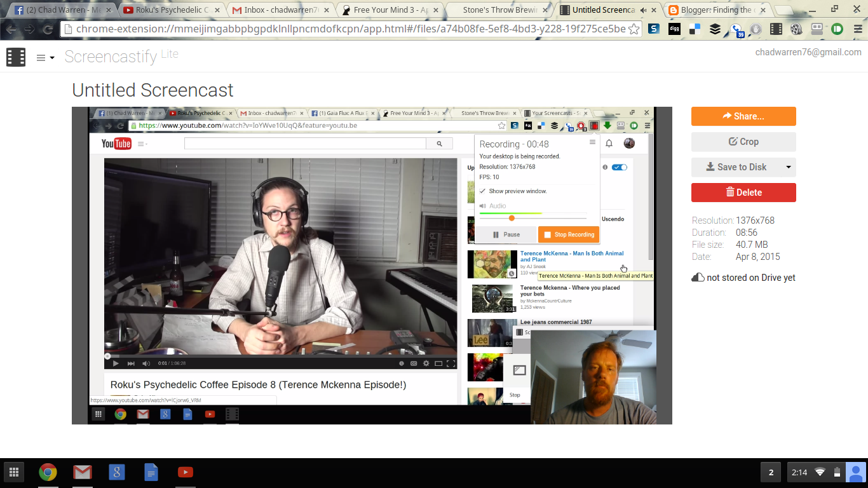
Task: Reload the page with the refresh icon
Action: [48, 29]
